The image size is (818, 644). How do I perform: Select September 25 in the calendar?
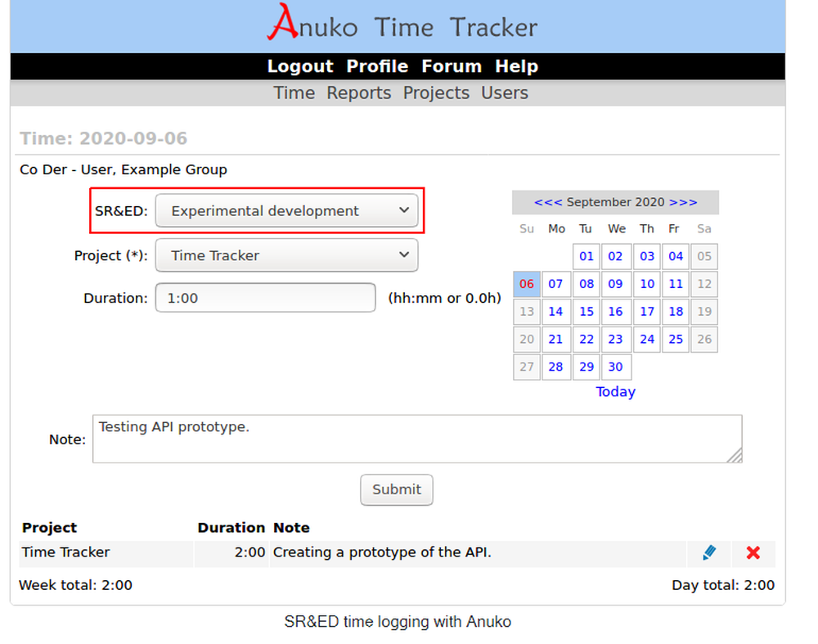676,340
